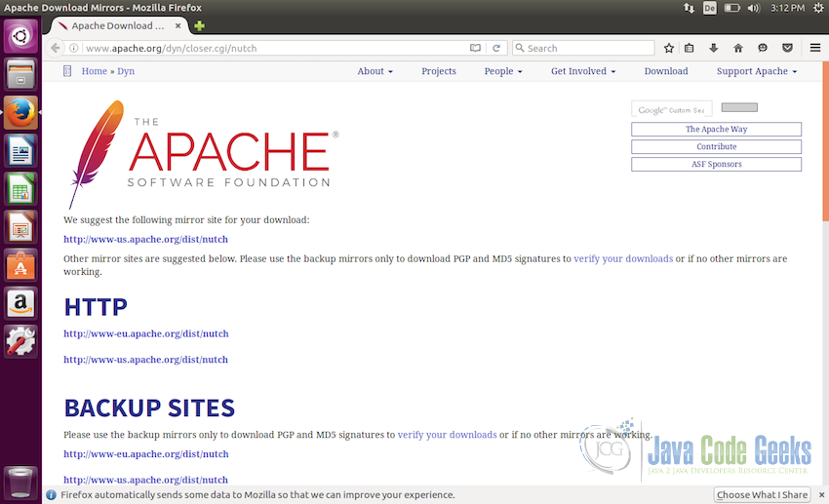Click the Choose What I Share button
The width and height of the screenshot is (829, 504).
pyautogui.click(x=762, y=495)
